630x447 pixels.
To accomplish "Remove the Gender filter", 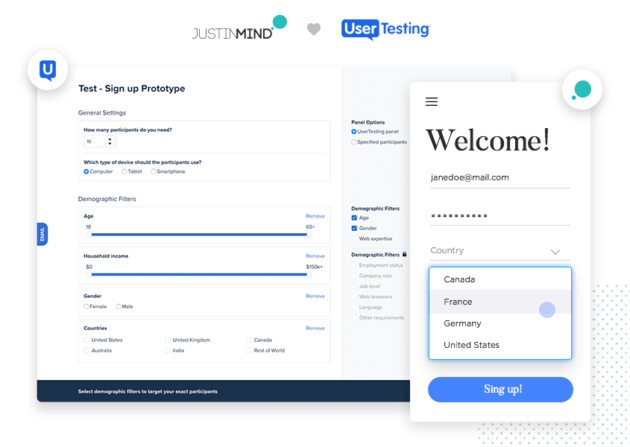I will click(x=315, y=296).
